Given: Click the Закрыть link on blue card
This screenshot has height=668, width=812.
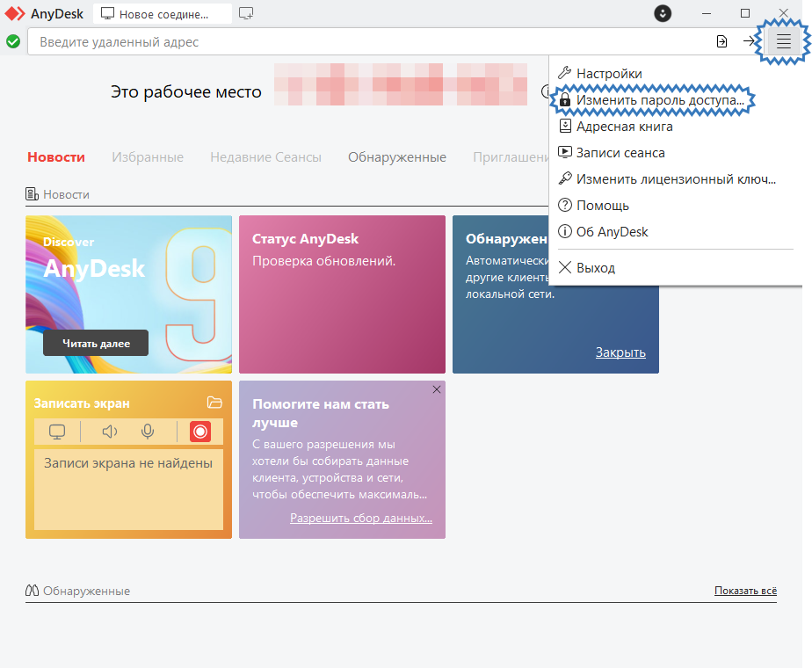Looking at the screenshot, I should (x=620, y=352).
